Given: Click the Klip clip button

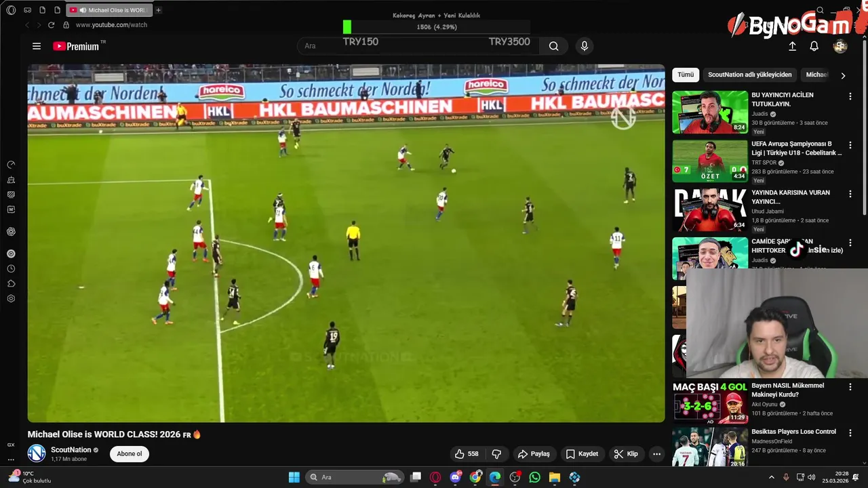Looking at the screenshot, I should tap(626, 454).
